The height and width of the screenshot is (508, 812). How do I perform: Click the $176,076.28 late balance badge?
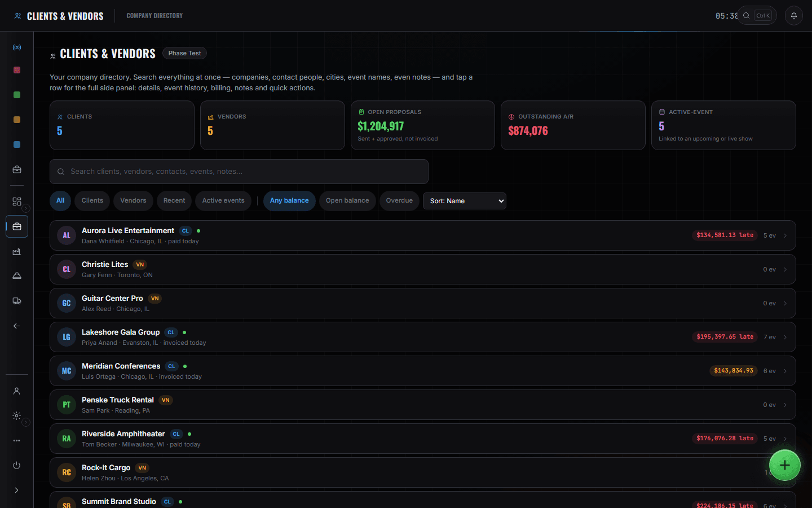click(x=725, y=439)
